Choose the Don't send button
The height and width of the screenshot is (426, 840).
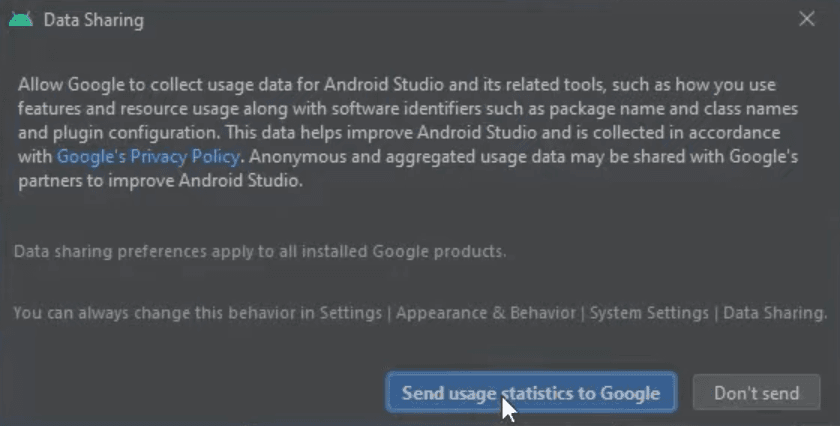coord(756,393)
